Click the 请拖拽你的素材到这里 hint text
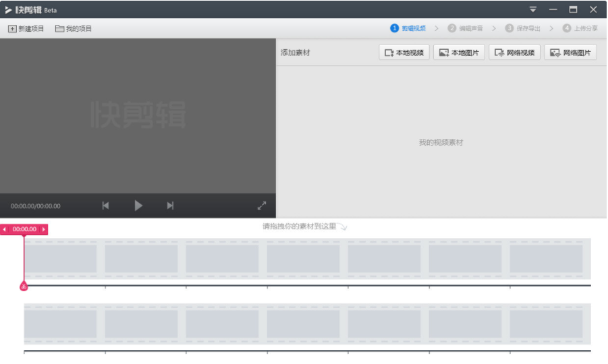 pos(300,226)
